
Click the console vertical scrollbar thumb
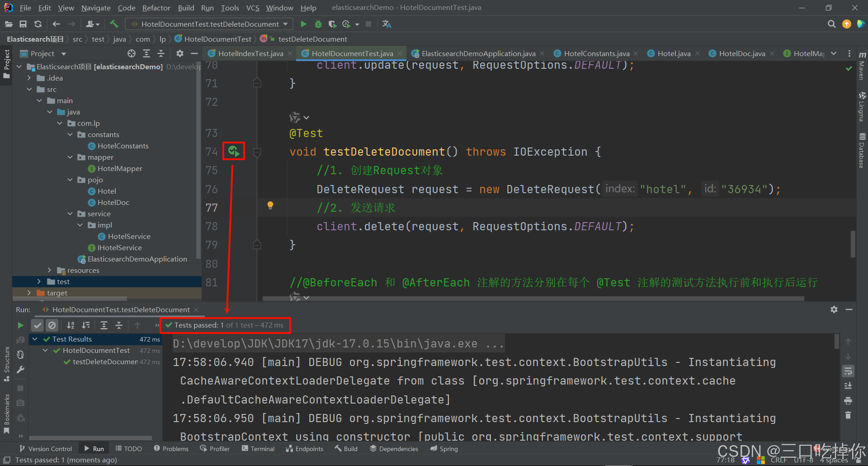(x=837, y=341)
